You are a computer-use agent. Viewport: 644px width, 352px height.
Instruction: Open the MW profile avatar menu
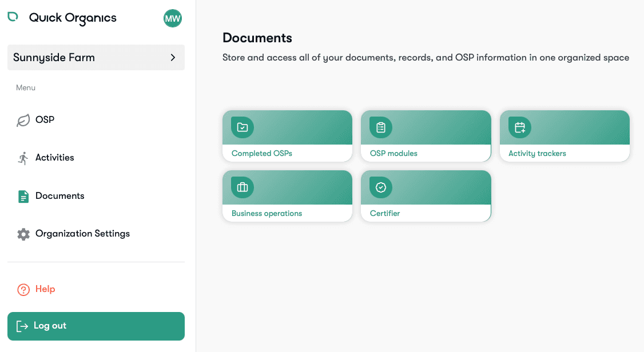pyautogui.click(x=173, y=18)
